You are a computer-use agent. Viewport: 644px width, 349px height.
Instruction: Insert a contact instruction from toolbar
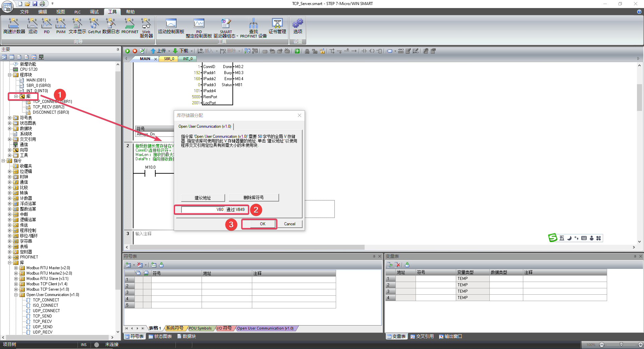pos(364,51)
